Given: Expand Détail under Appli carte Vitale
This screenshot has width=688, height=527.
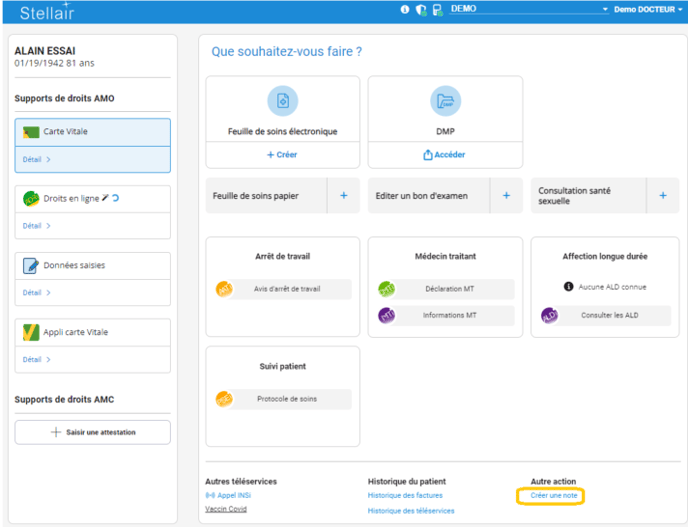Looking at the screenshot, I should (x=36, y=360).
